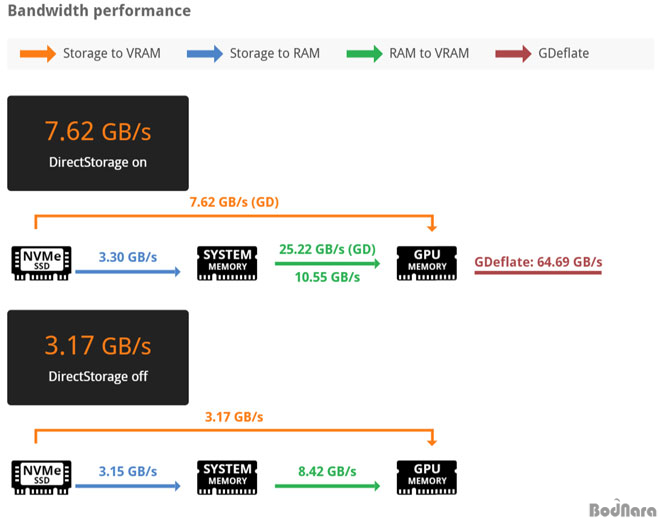Click the GDeflate: 64.69 GB/s label
Image resolution: width=660 pixels, height=520 pixels.
(x=538, y=262)
